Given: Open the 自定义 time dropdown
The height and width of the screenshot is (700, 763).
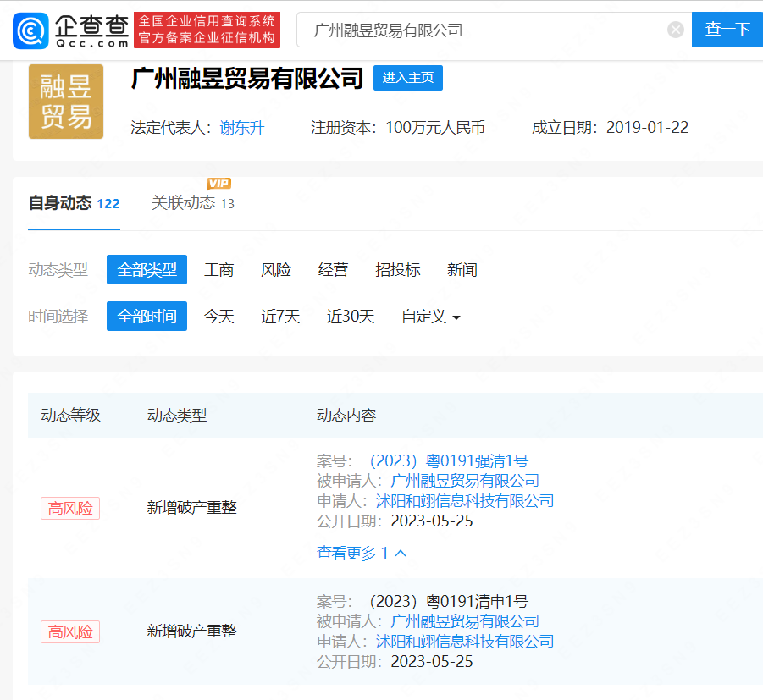Looking at the screenshot, I should pos(431,317).
